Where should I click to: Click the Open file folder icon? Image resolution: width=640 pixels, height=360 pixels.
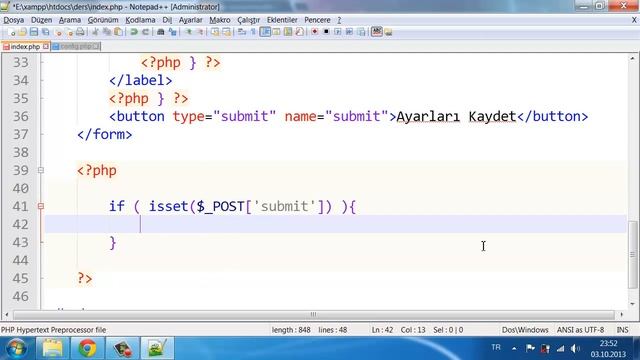[x=22, y=32]
